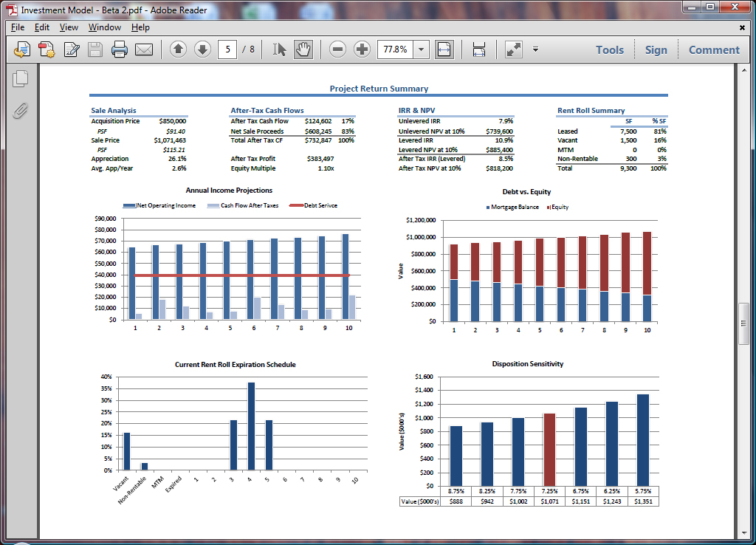Click the scrolling mode page icon

478,49
